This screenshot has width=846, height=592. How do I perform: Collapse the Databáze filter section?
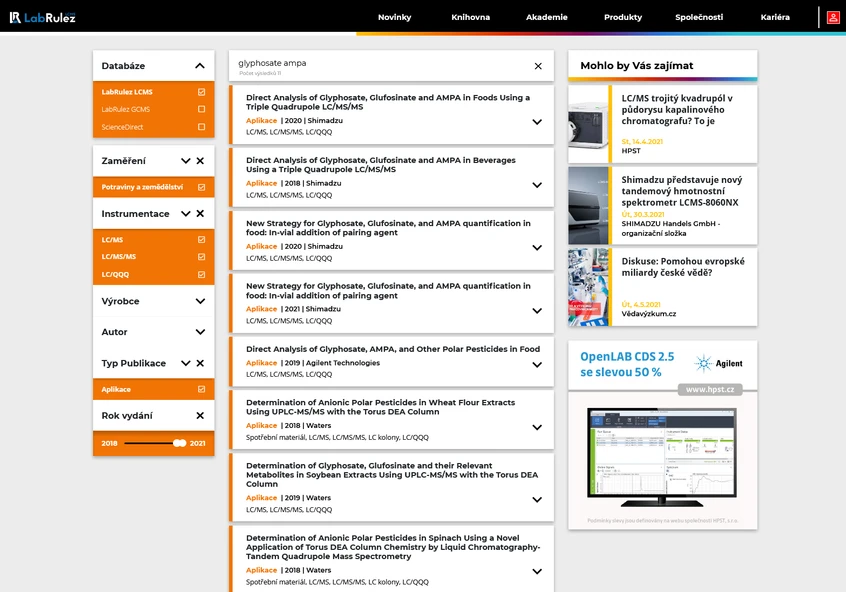click(200, 66)
